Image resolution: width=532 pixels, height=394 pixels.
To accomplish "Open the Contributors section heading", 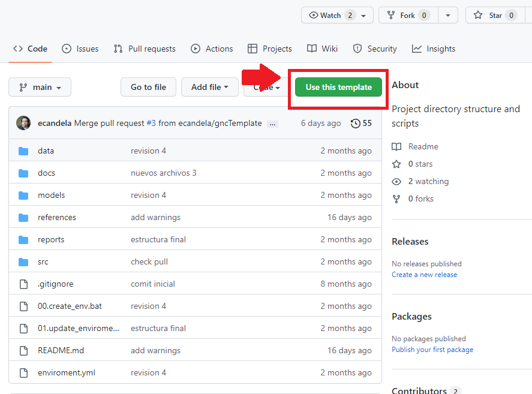I will 419,390.
